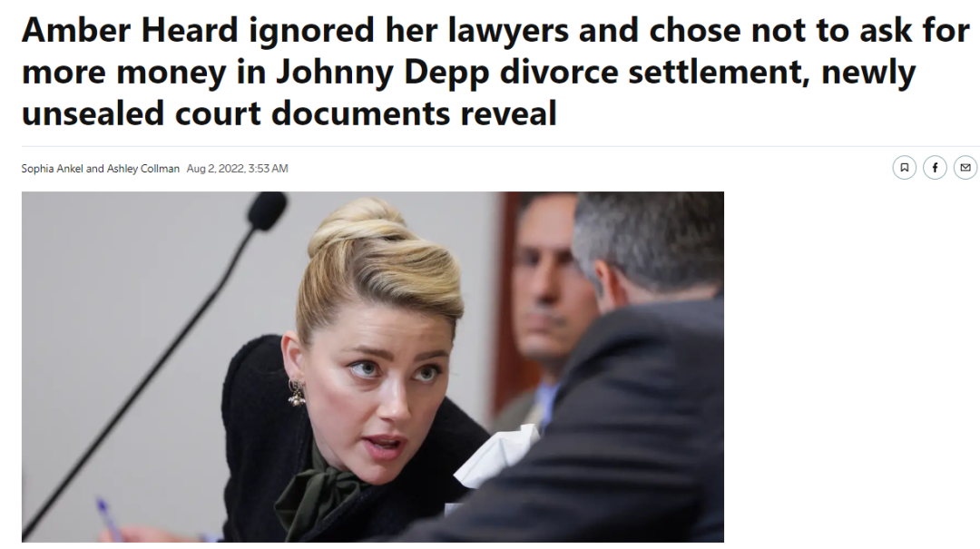Open author Ashley Collman's profile

[143, 168]
